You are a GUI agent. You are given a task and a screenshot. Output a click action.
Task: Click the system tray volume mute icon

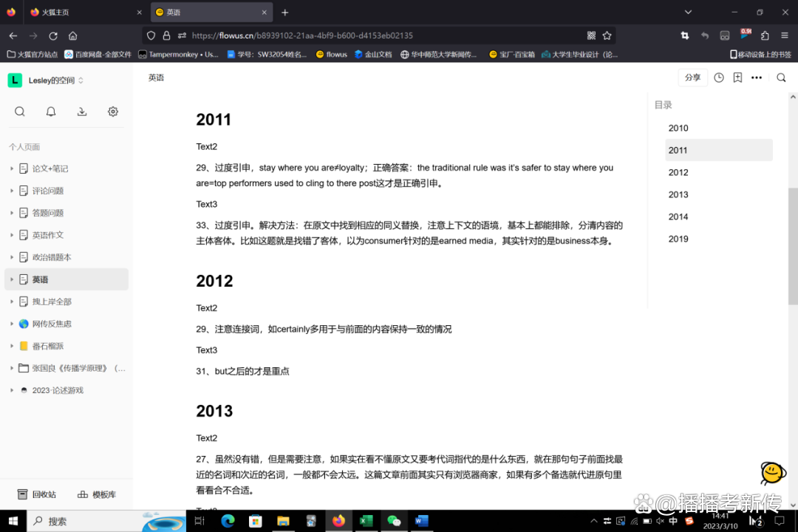(660, 521)
